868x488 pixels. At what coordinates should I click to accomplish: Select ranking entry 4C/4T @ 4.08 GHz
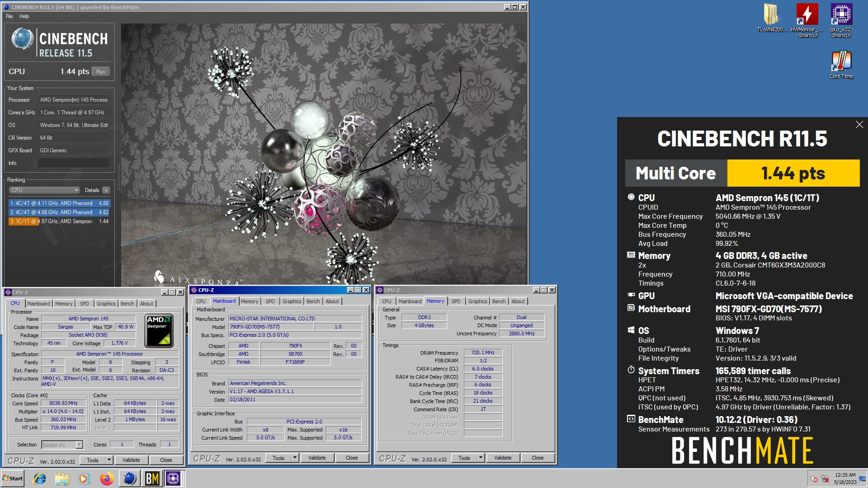tap(59, 212)
